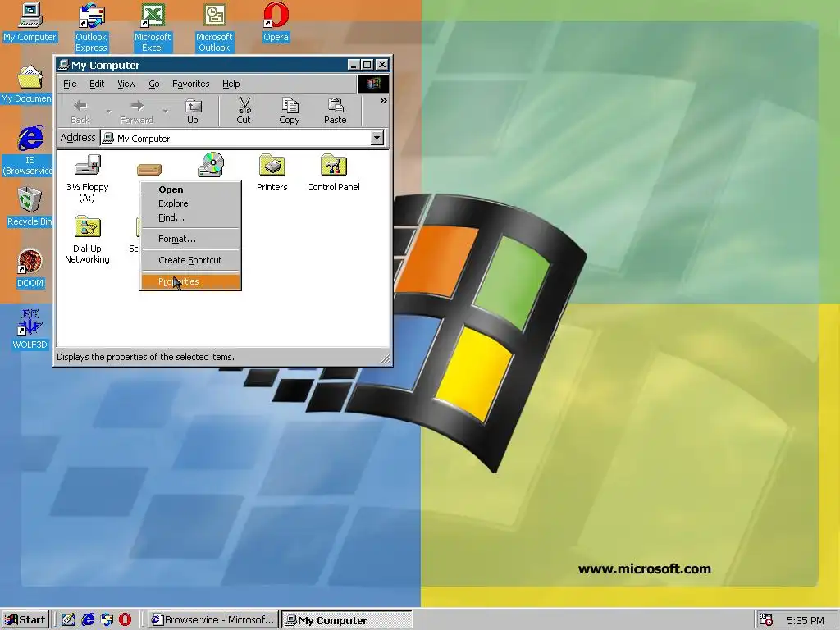Click the Cut toolbar button
The height and width of the screenshot is (630, 840).
(244, 112)
